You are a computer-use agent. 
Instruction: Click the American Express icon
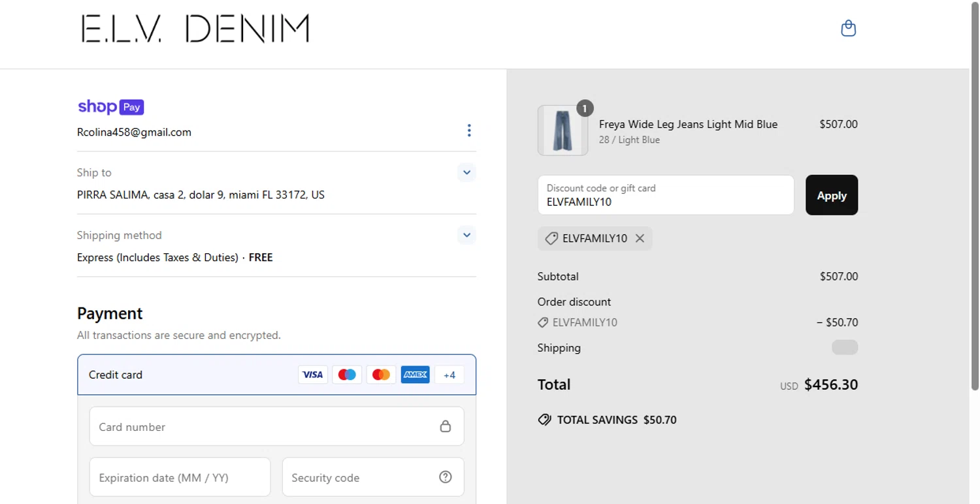pos(415,375)
